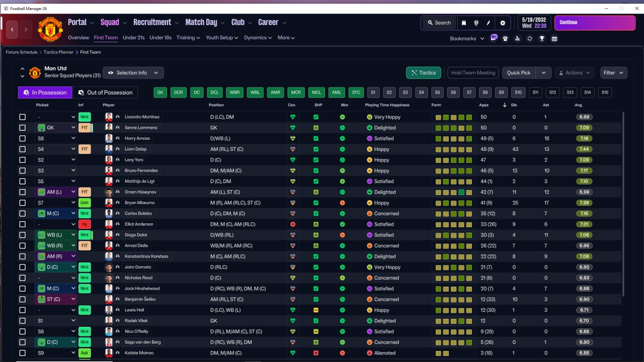Open Liam Delap's player profile
Screen dimensions: 644x362
(x=136, y=149)
